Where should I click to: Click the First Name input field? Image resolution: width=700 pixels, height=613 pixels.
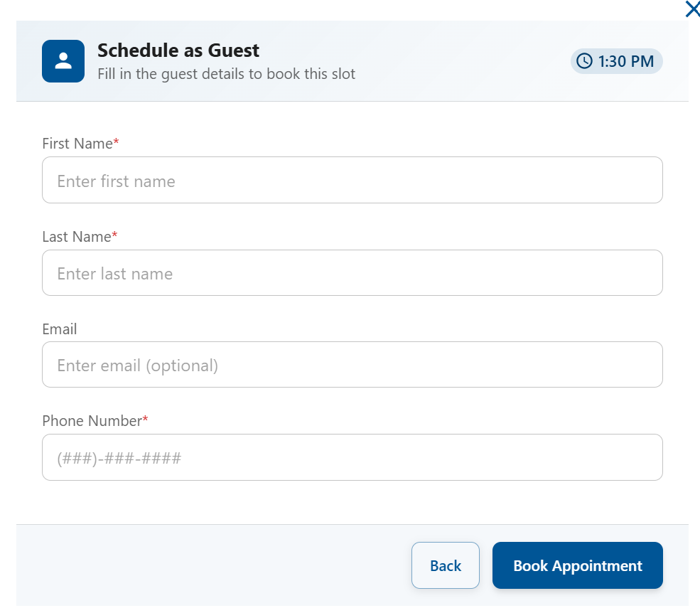352,180
